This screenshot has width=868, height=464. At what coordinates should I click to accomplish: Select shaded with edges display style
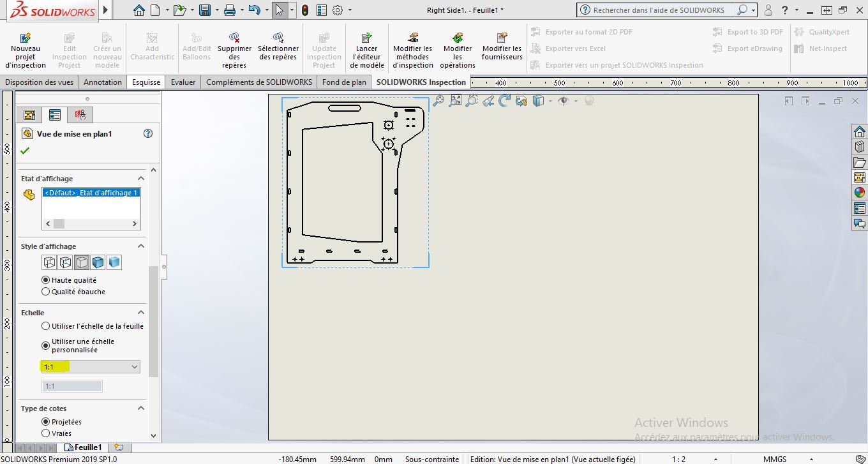[x=98, y=262]
